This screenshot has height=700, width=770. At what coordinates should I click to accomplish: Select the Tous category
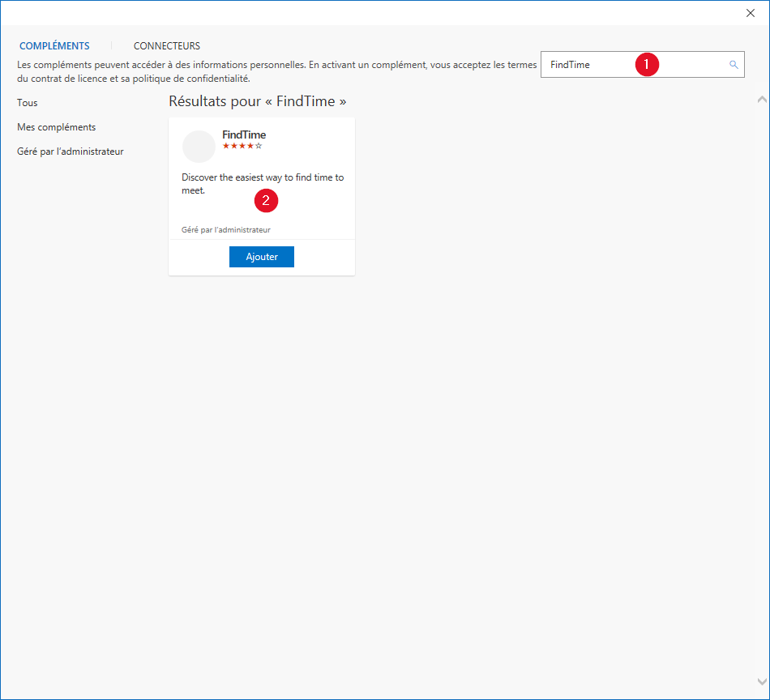pos(28,103)
